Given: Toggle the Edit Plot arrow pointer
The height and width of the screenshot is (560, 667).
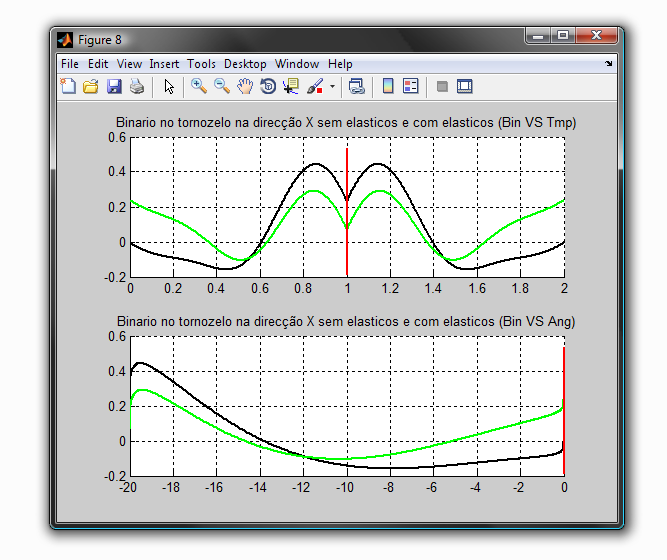Looking at the screenshot, I should point(169,87).
